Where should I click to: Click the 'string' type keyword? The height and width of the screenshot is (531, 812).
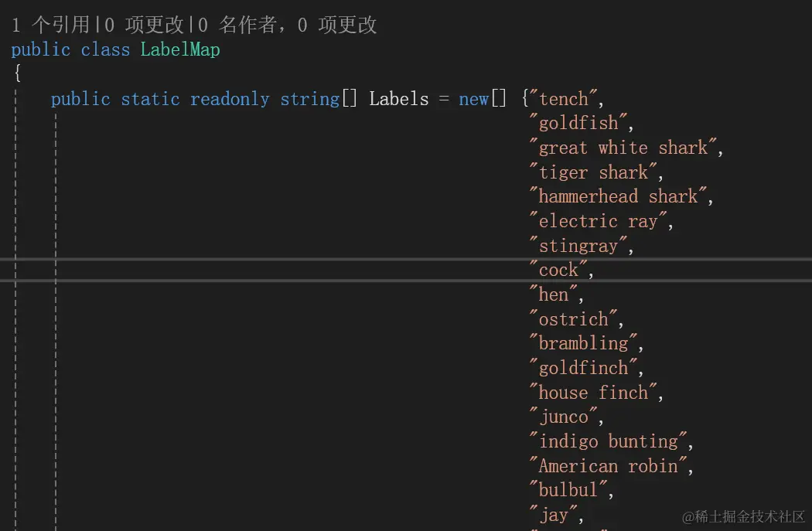click(x=309, y=99)
